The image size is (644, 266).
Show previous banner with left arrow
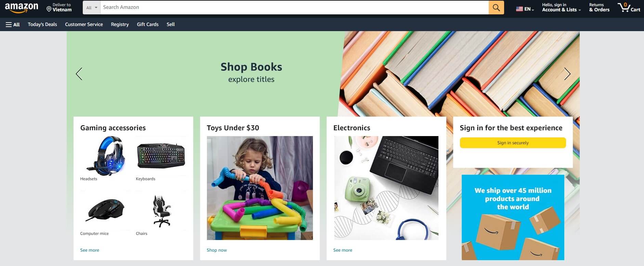click(x=79, y=74)
